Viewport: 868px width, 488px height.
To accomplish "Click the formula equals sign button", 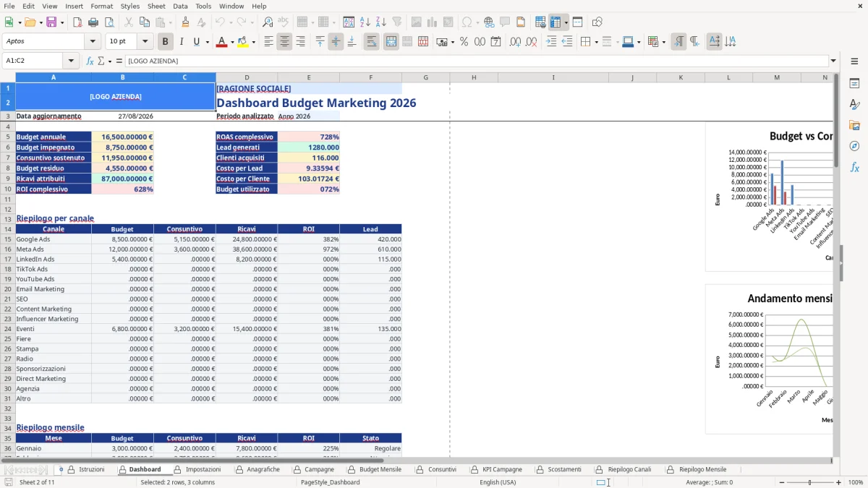I will click(119, 61).
